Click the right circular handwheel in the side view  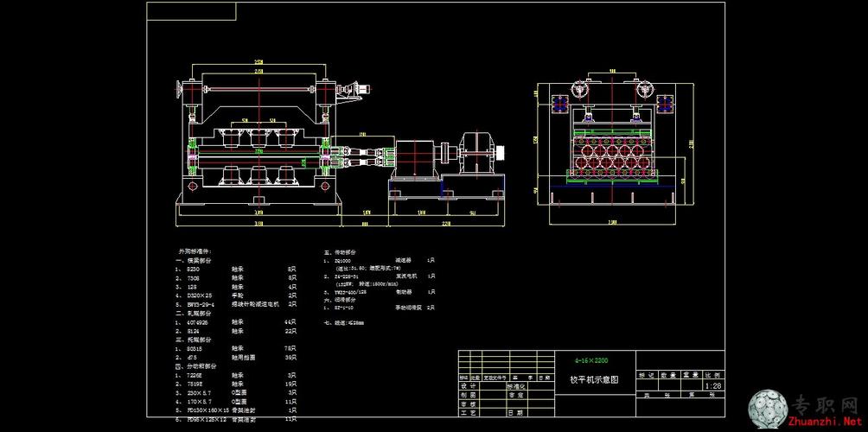pyautogui.click(x=643, y=91)
